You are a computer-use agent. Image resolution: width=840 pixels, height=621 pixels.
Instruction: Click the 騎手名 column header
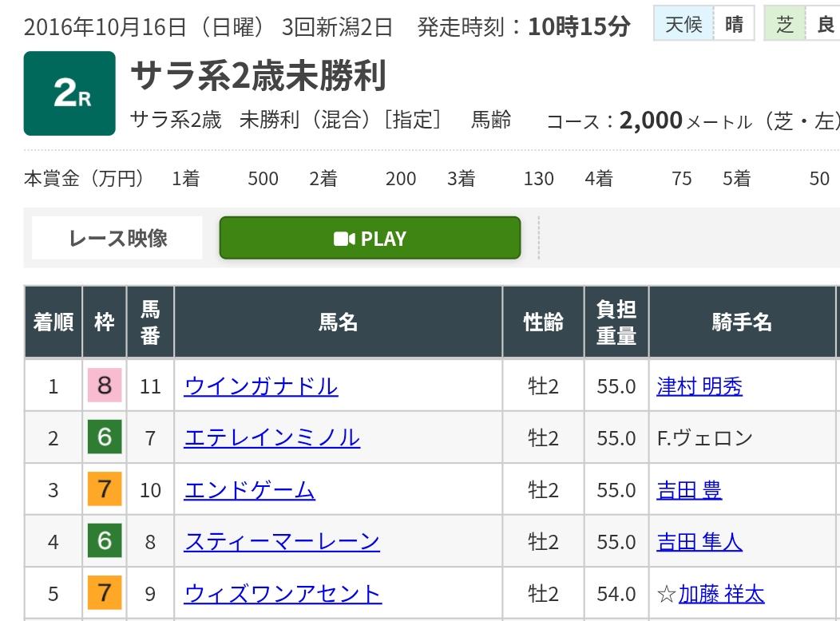pyautogui.click(x=742, y=322)
